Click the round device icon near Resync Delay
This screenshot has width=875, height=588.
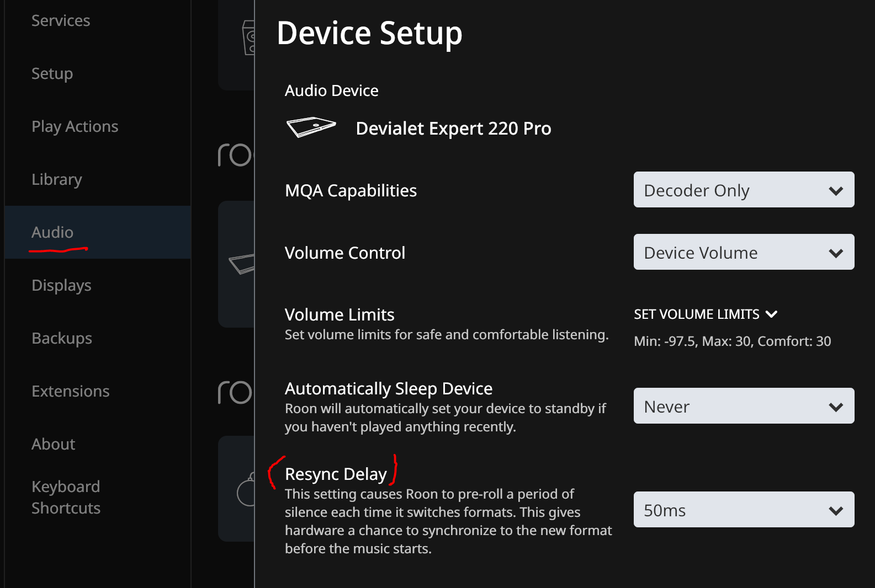coord(246,490)
